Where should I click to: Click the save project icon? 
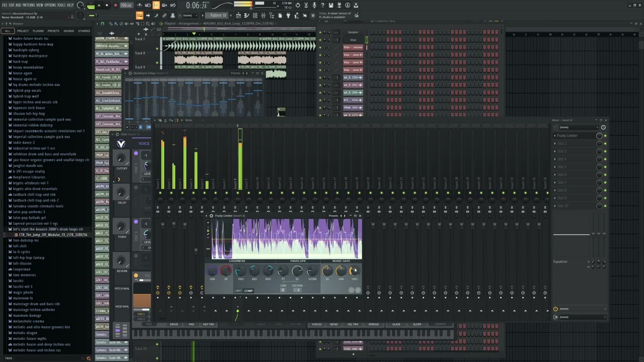coord(331,5)
